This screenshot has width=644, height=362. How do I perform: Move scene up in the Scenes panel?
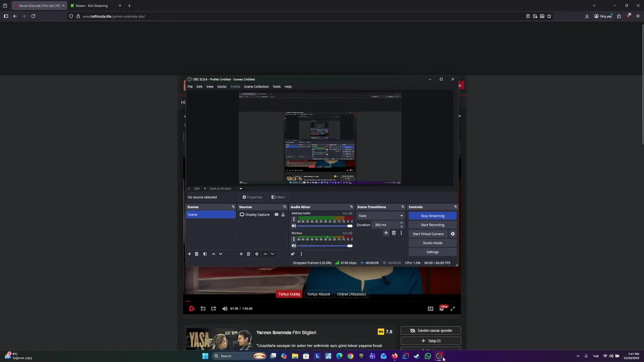[x=213, y=254]
